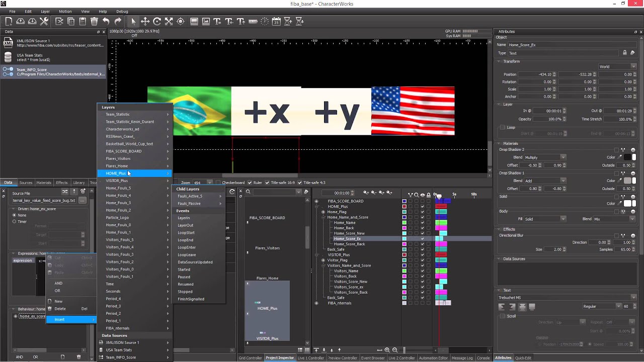Open the Body Fill Solid dropdown
The image size is (644, 362).
pos(545,219)
